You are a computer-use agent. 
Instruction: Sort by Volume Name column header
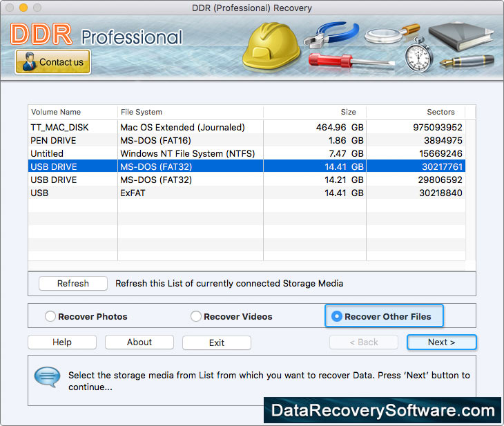tap(72, 112)
